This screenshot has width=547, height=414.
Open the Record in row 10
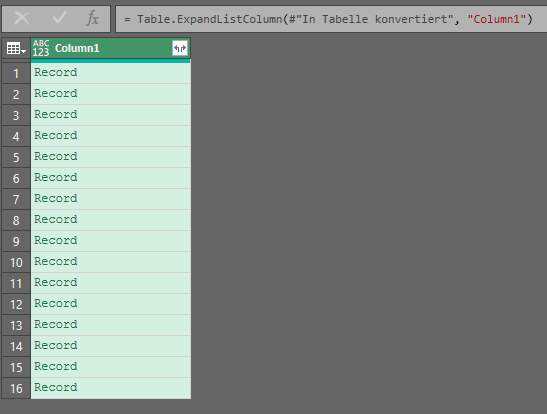tap(56, 261)
